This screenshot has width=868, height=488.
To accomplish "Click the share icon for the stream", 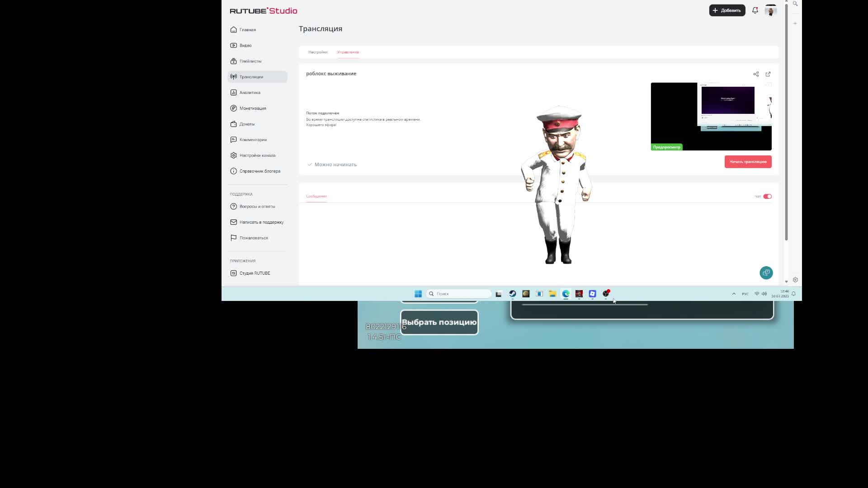I will (756, 74).
